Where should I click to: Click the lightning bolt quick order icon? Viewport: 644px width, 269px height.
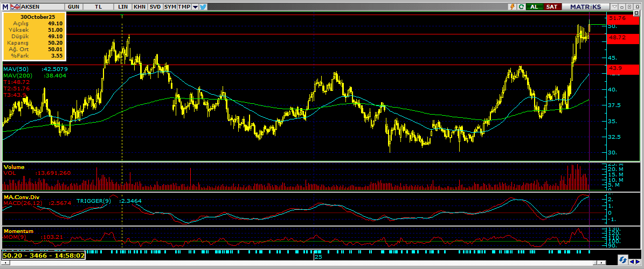(512, 6)
